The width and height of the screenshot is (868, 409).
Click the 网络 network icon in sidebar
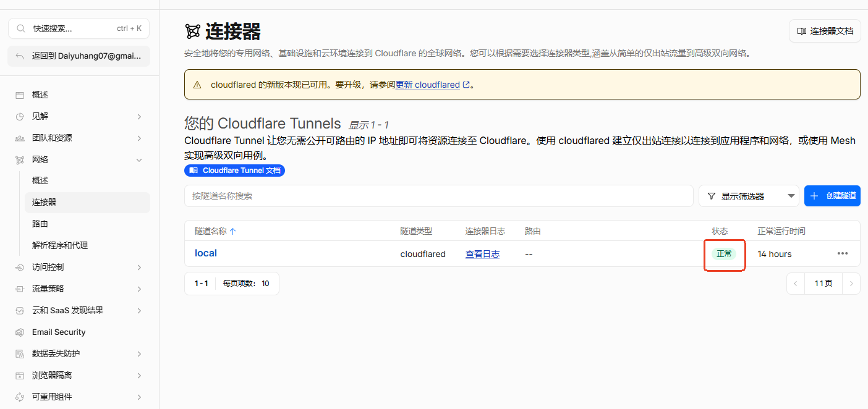tap(20, 159)
